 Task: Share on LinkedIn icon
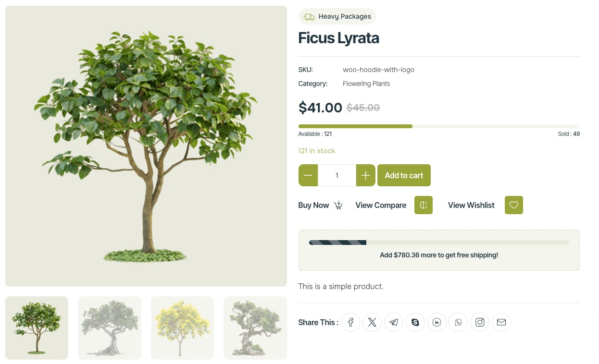point(437,322)
